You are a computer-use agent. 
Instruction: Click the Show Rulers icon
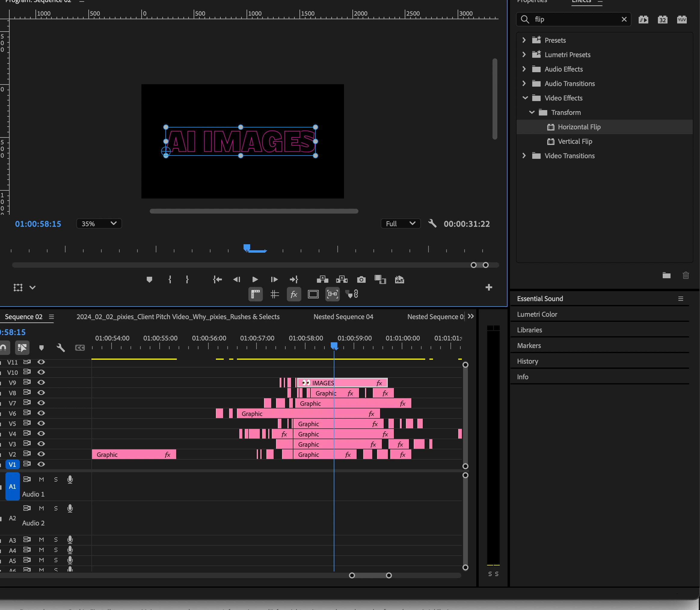(x=255, y=294)
